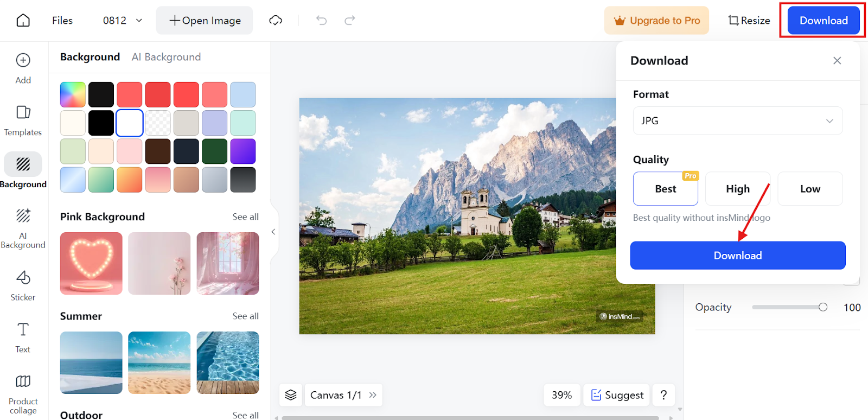868x420 pixels.
Task: Close the Download panel
Action: point(837,61)
